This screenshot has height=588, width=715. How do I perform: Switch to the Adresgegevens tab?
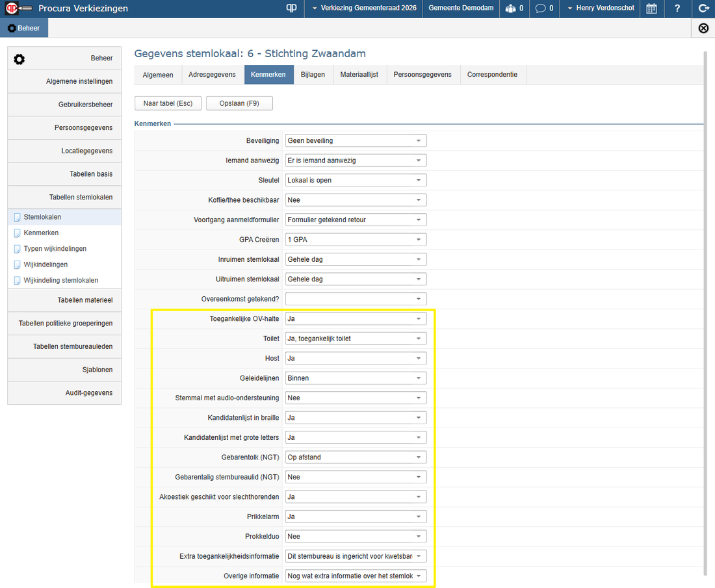(212, 75)
